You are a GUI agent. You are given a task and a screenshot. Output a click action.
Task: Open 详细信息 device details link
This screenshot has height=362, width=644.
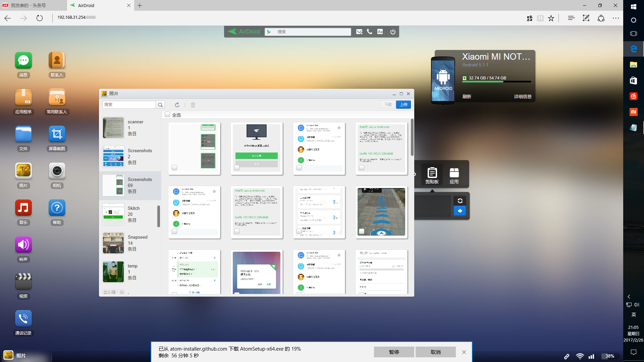click(x=522, y=96)
